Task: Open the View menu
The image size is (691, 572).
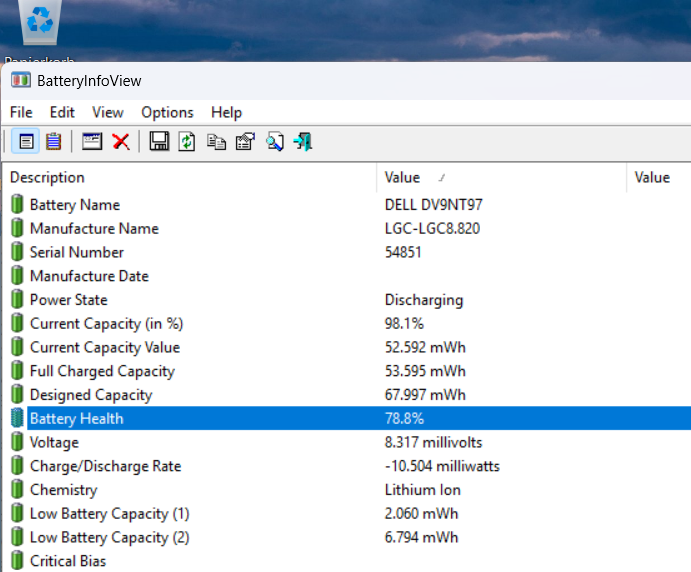Action: click(108, 112)
